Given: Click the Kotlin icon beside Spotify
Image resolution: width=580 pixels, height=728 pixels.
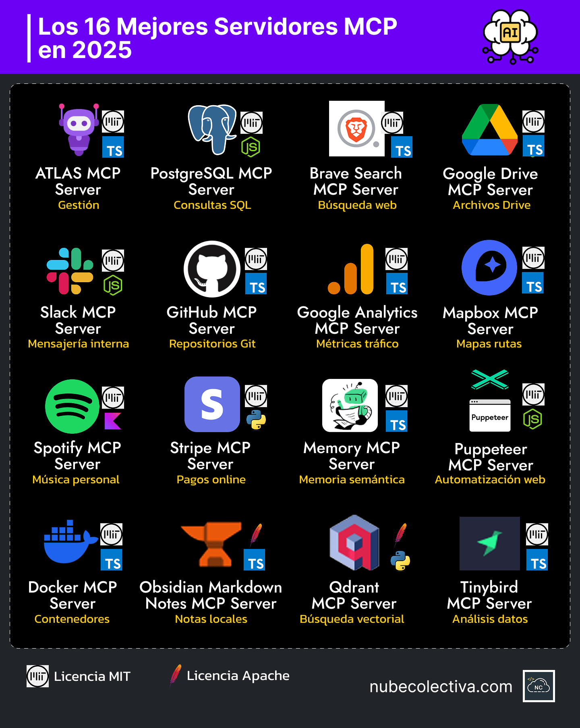Looking at the screenshot, I should (x=113, y=421).
